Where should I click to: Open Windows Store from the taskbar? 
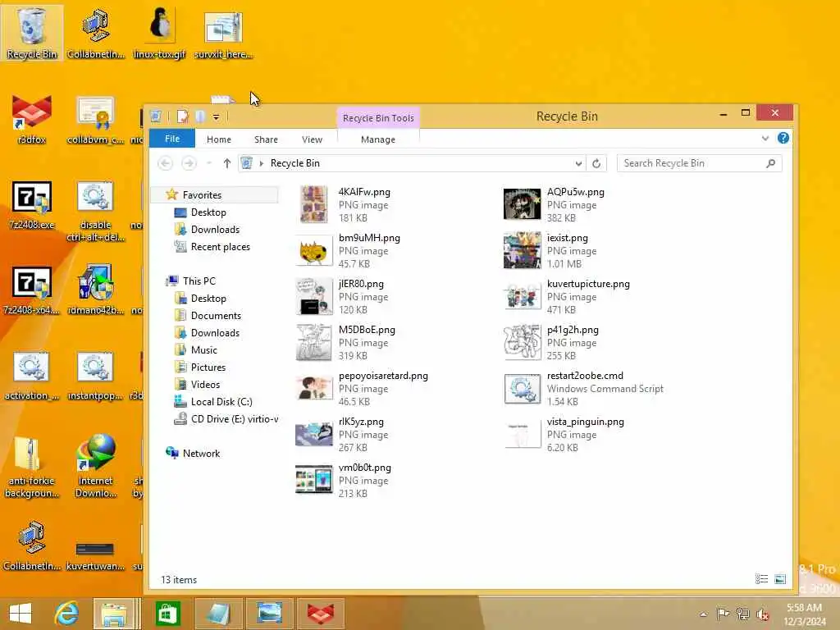[167, 614]
